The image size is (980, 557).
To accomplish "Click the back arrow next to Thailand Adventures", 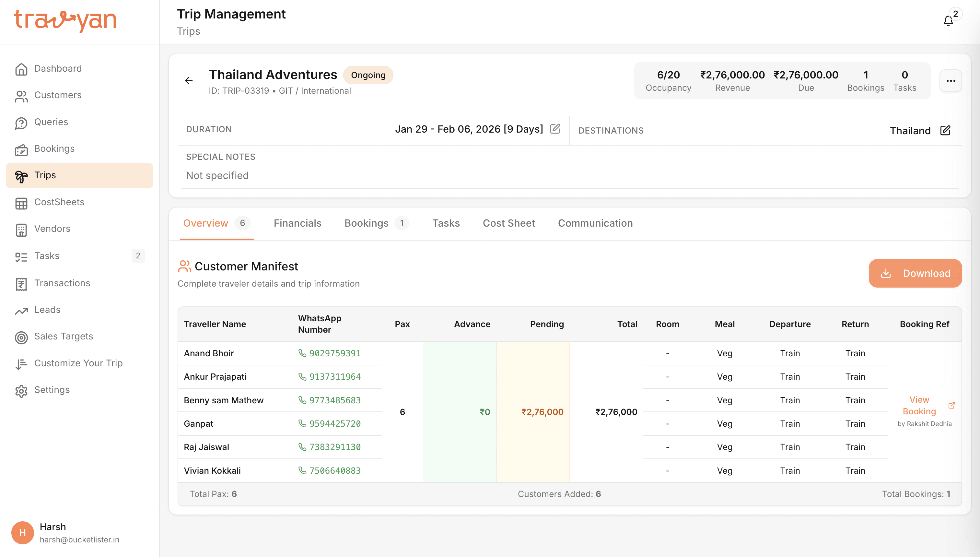I will pyautogui.click(x=189, y=81).
